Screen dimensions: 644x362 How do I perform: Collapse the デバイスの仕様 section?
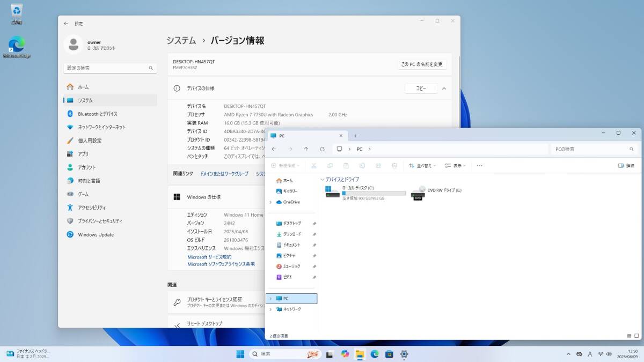pos(444,88)
